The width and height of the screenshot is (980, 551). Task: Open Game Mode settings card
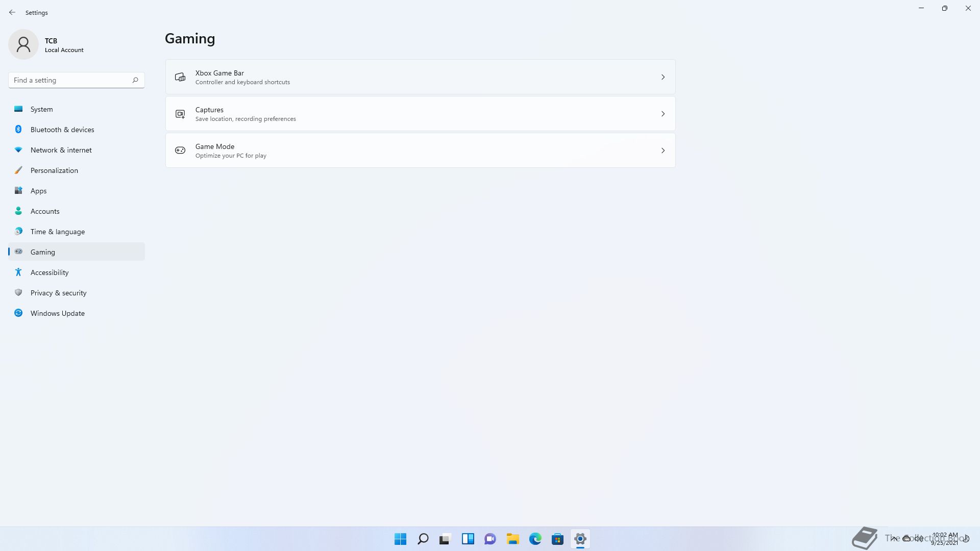point(420,151)
